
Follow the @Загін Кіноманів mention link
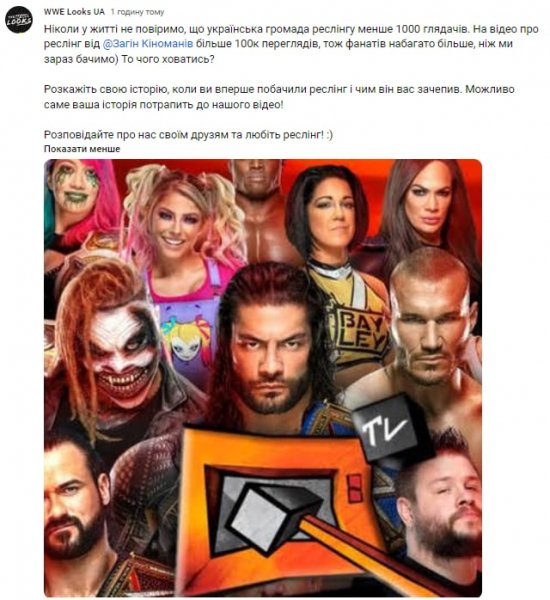[148, 44]
